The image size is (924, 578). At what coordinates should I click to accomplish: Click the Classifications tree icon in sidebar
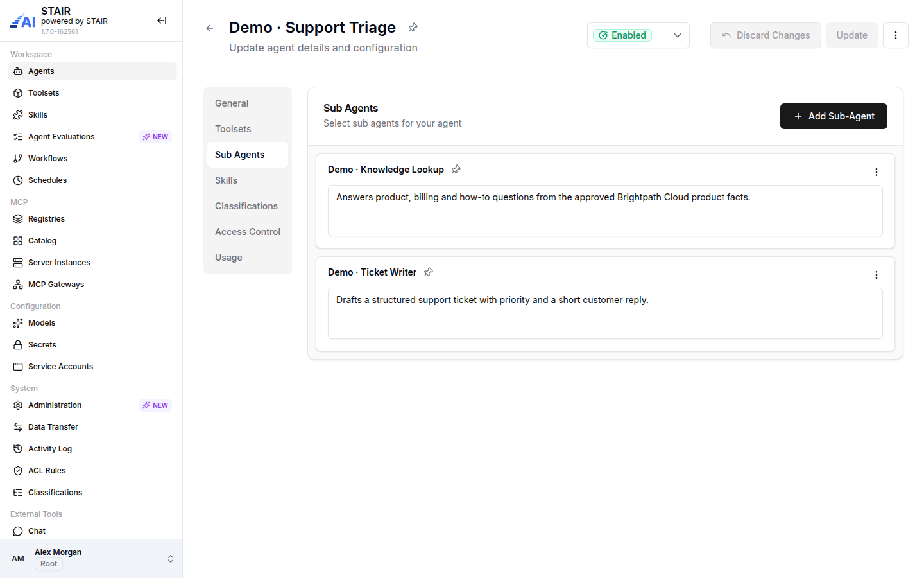(18, 493)
